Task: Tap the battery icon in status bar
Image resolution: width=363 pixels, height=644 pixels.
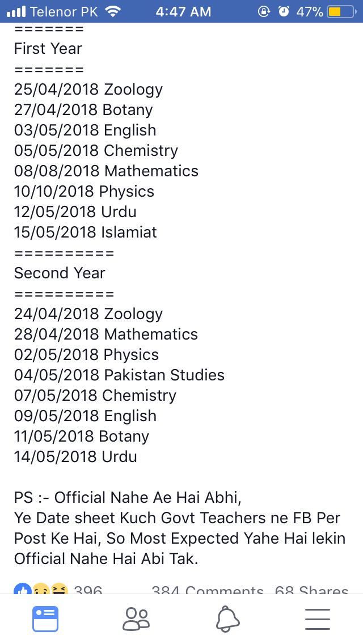Action: [x=341, y=11]
